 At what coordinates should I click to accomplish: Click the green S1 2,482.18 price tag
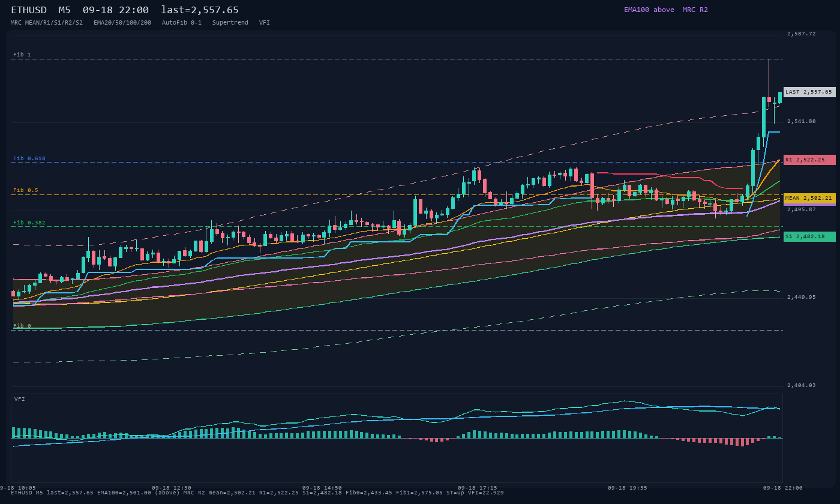pyautogui.click(x=809, y=236)
